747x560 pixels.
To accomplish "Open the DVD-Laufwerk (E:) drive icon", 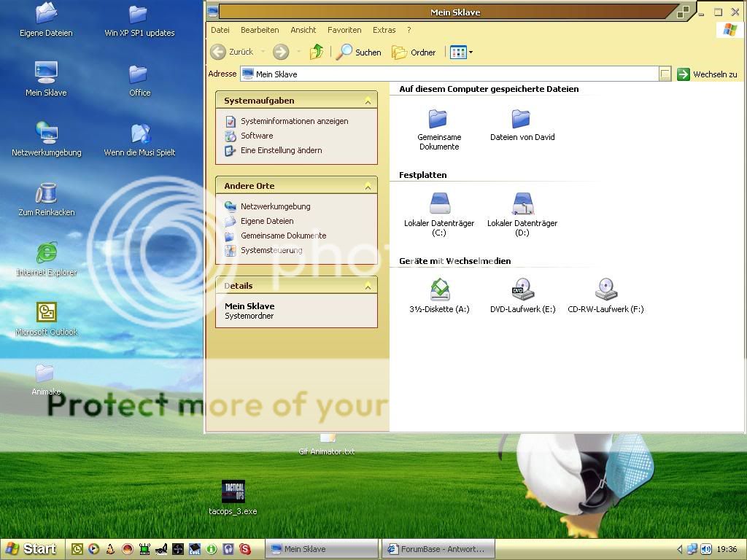I will tap(522, 289).
